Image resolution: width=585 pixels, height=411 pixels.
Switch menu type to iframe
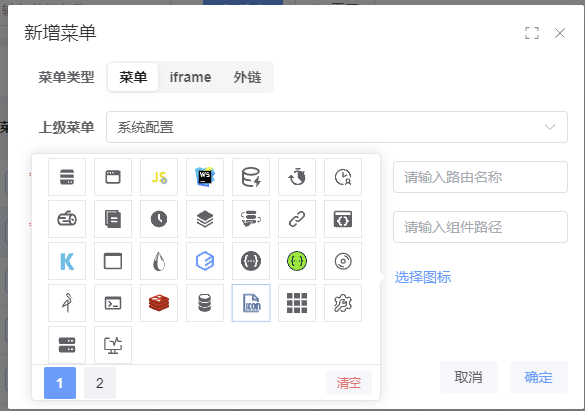pos(190,77)
